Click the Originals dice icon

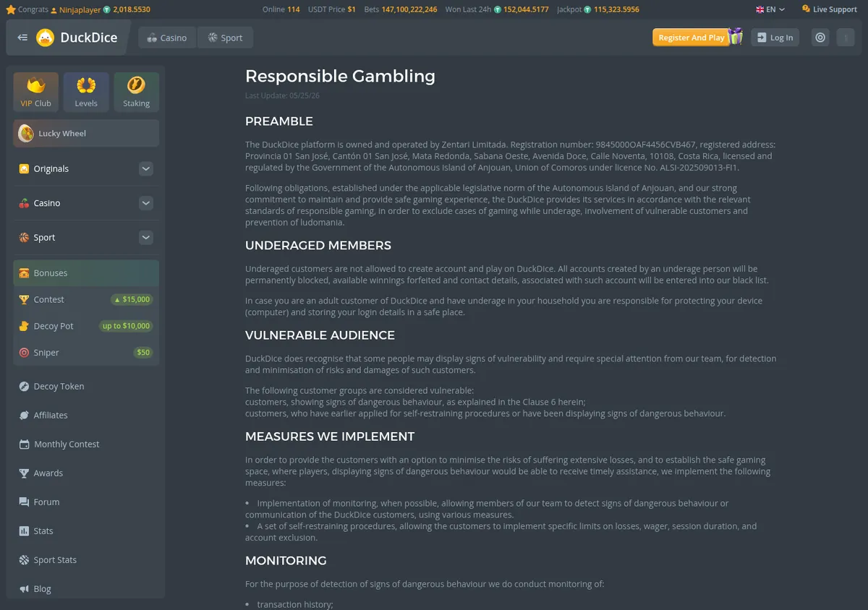24,168
